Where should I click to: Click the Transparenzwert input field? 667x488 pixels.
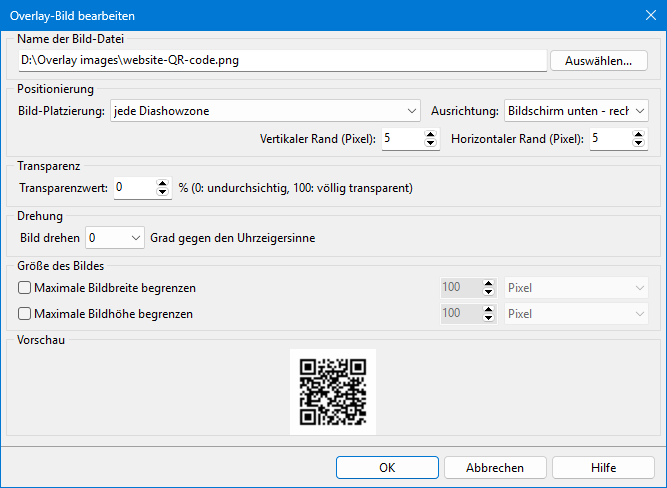(134, 188)
